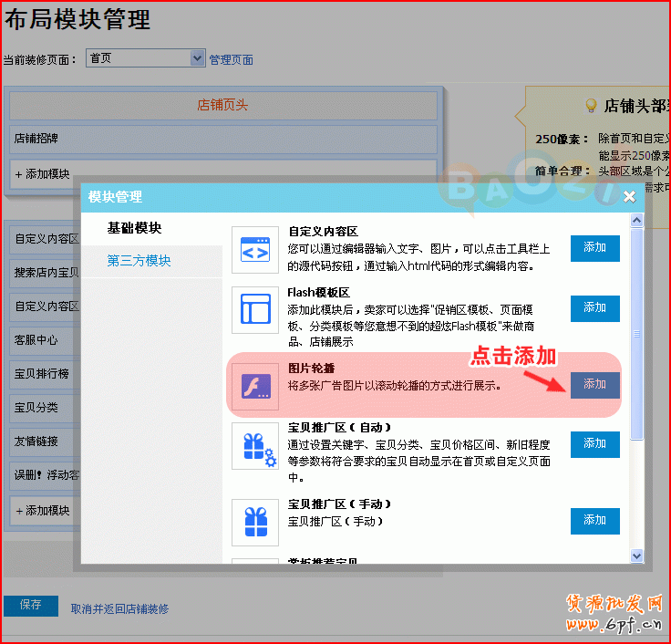Add the 图片轮播 module
The image size is (671, 644).
point(594,385)
